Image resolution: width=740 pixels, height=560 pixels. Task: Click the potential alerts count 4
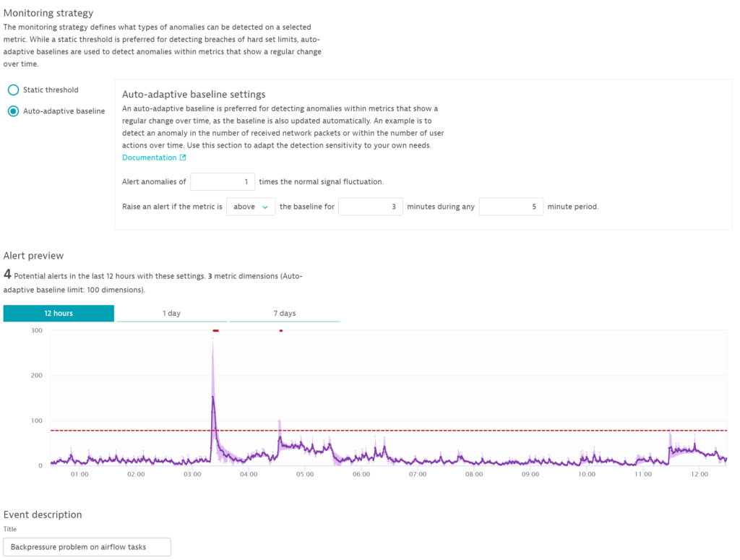[7, 274]
